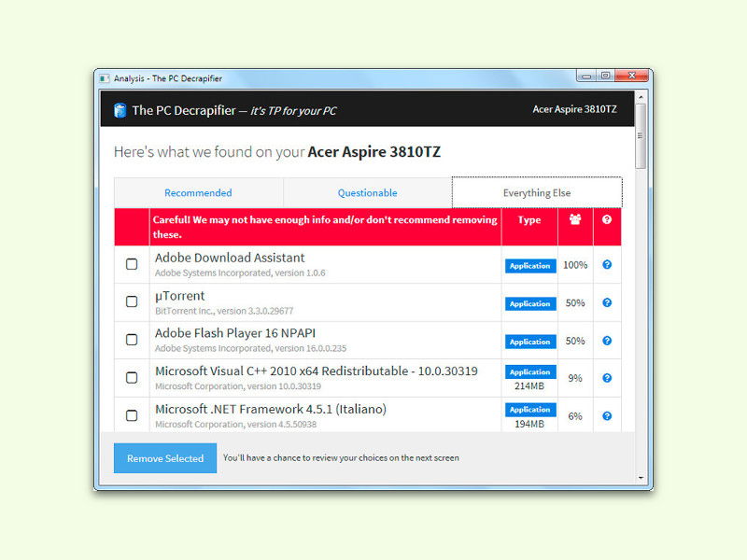Click the 100% popularity value
Viewport: 747px width, 560px height.
(x=575, y=265)
